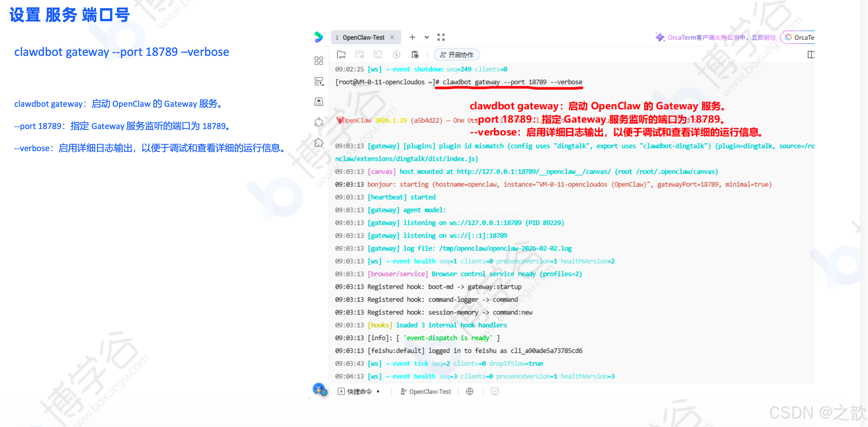
Task: Open the SFTP file transfer icon
Action: click(341, 55)
